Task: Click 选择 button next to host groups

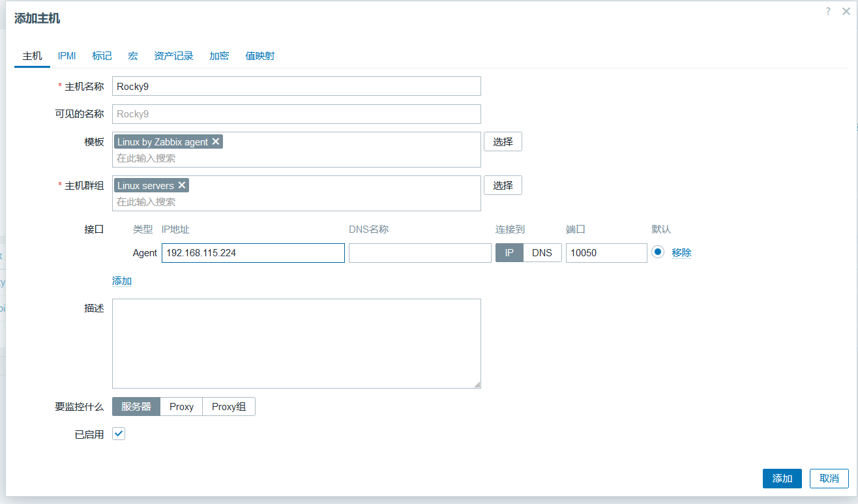Action: [503, 185]
